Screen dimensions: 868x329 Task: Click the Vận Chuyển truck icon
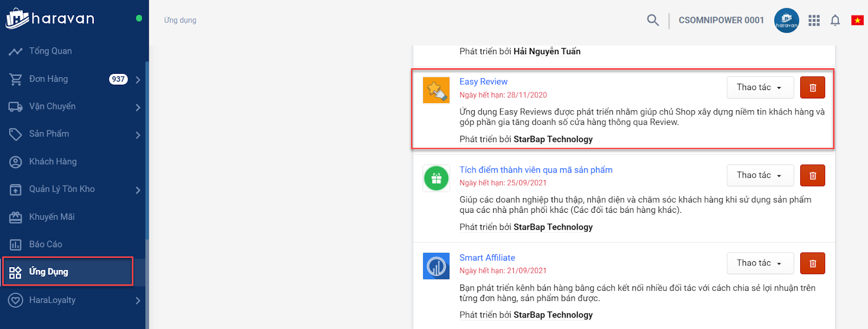point(15,106)
